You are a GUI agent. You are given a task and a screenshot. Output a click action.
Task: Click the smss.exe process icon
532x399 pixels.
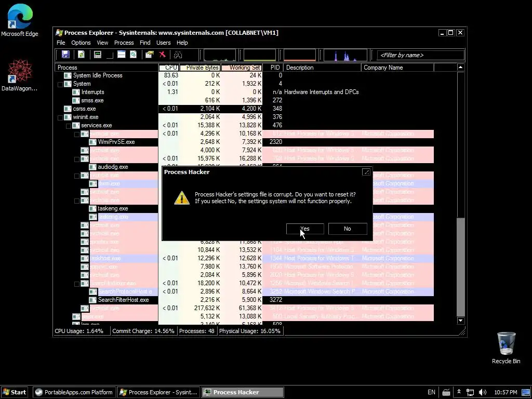coord(76,100)
